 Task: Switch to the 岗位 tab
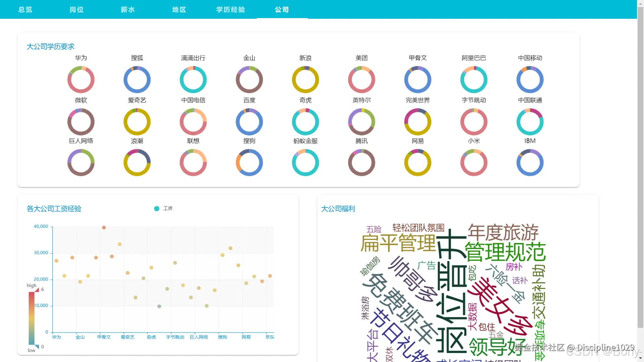click(x=76, y=9)
